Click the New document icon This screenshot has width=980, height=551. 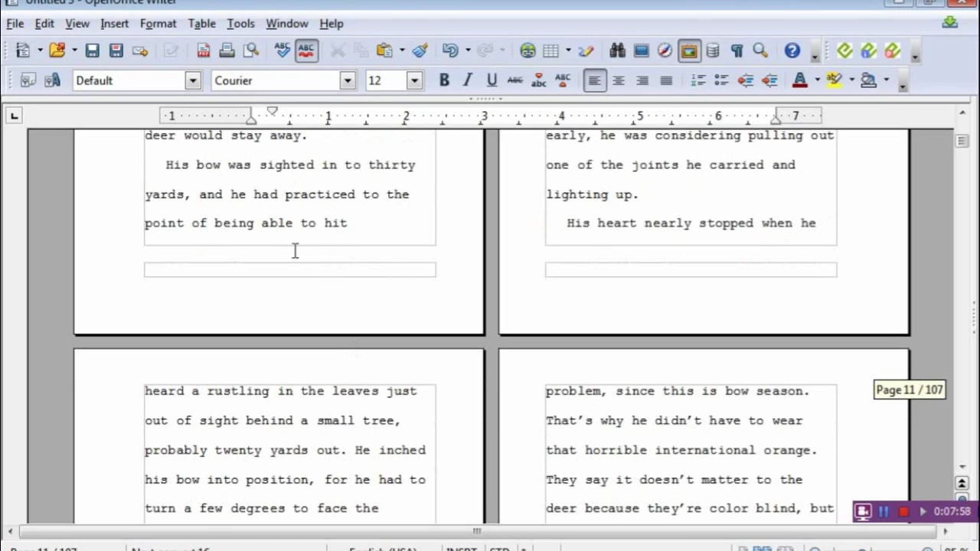point(23,51)
